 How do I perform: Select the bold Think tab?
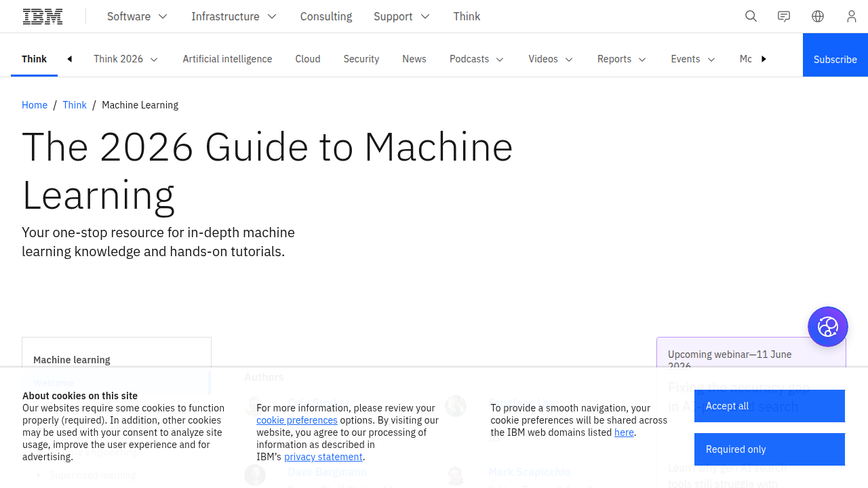click(34, 59)
